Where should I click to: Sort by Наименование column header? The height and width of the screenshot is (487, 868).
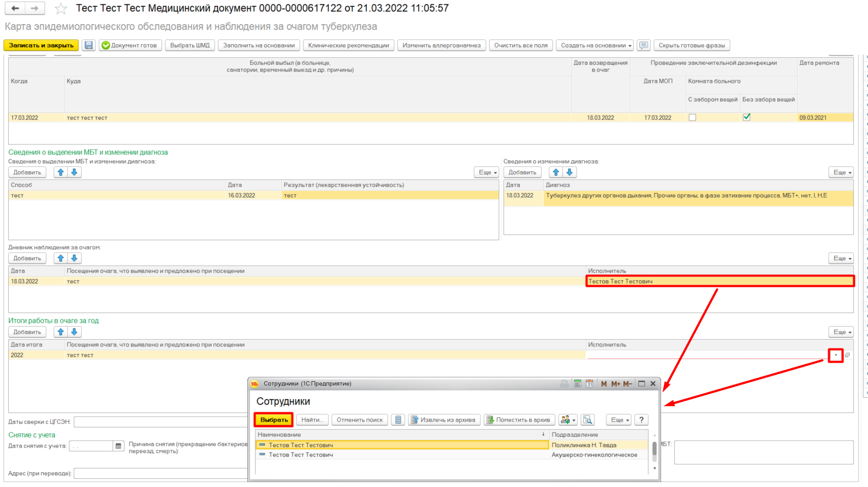point(401,435)
